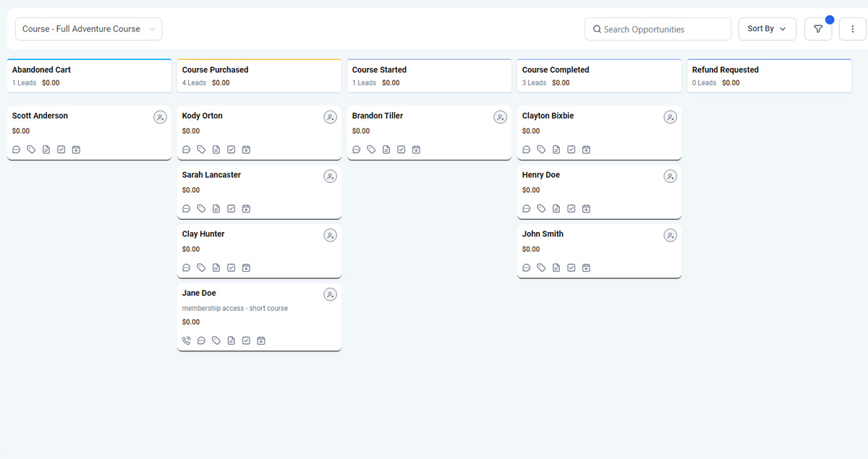Image resolution: width=868 pixels, height=459 pixels.
Task: Click the task checkbox icon on Jane Doe's card
Action: pos(246,340)
